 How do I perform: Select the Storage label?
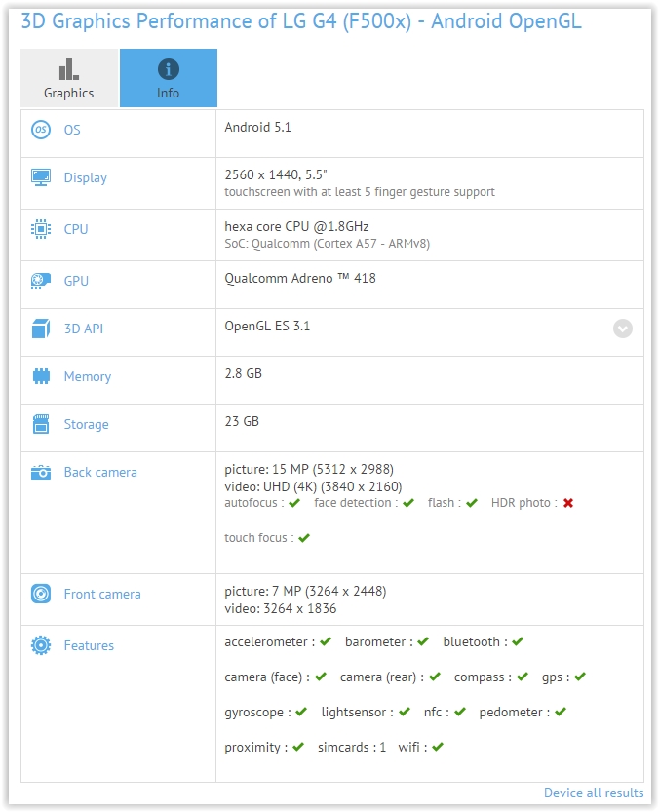[x=87, y=425]
